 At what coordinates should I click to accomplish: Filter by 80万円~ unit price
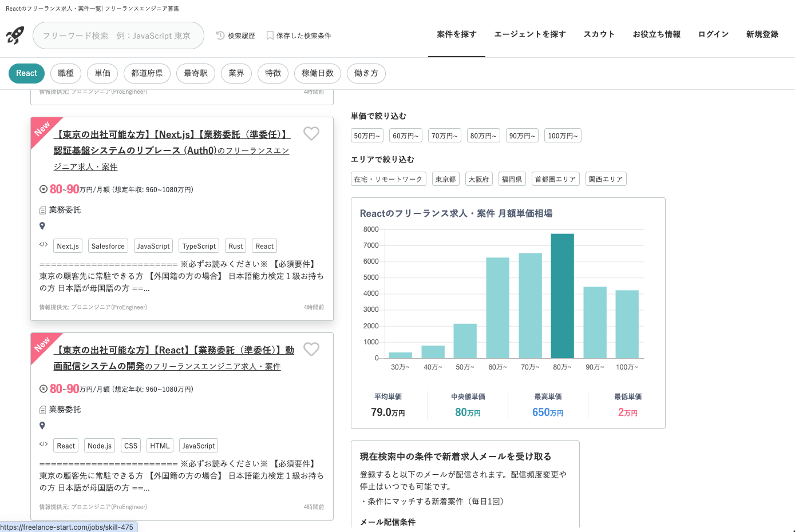[483, 136]
